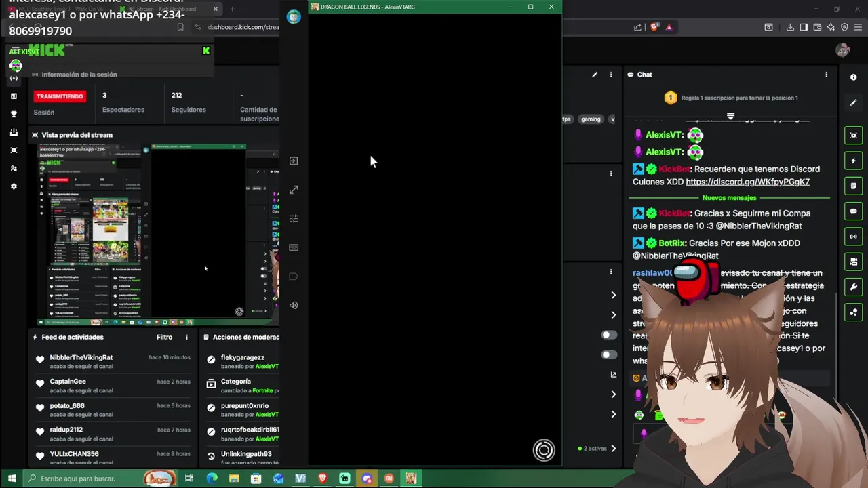Click the Brave Shields lion icon
This screenshot has width=868, height=488.
[x=654, y=27]
